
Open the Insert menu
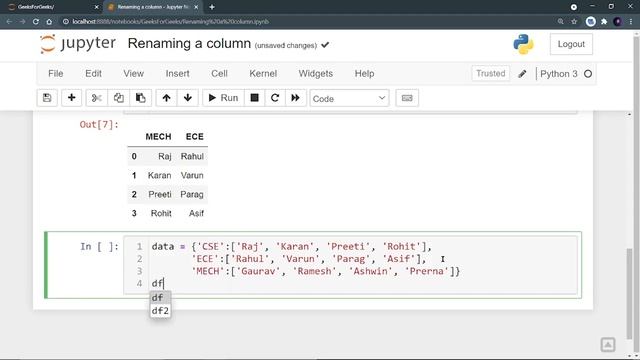pyautogui.click(x=177, y=73)
